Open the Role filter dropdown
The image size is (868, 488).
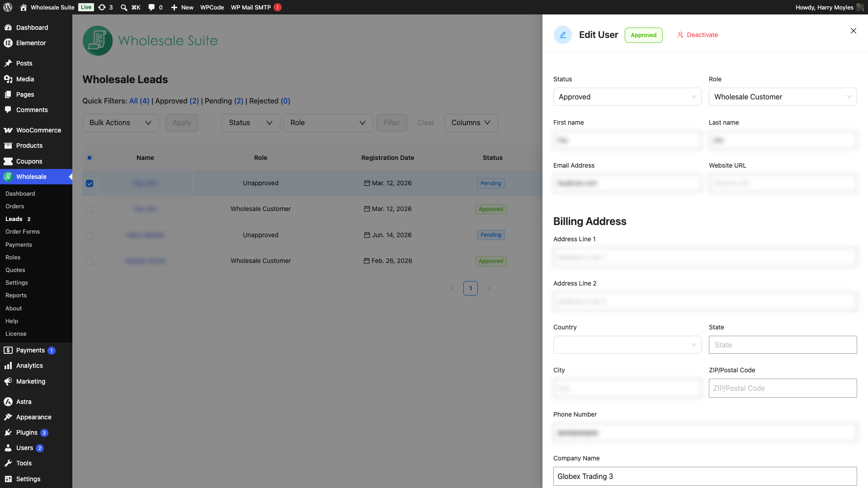[328, 123]
